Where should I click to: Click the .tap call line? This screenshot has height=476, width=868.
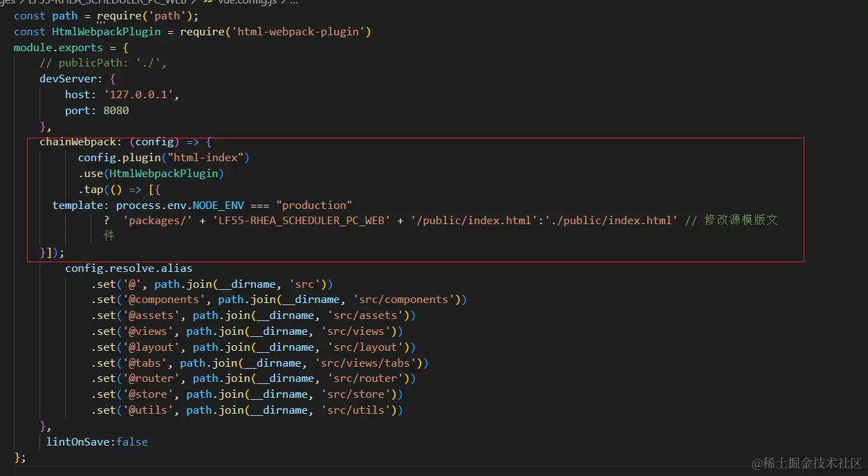(119, 189)
